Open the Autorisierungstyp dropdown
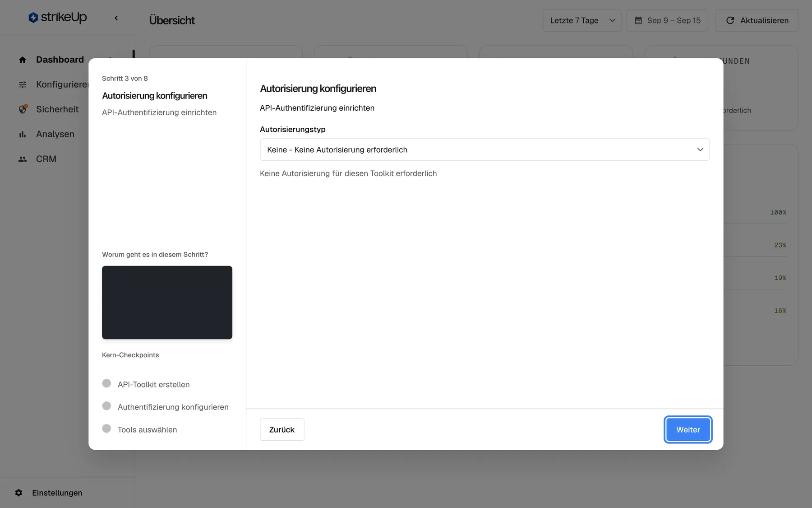Viewport: 812px width, 508px height. click(484, 149)
